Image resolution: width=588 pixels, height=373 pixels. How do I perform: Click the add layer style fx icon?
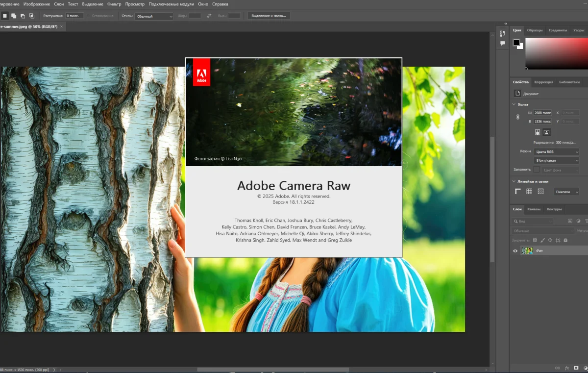567,368
